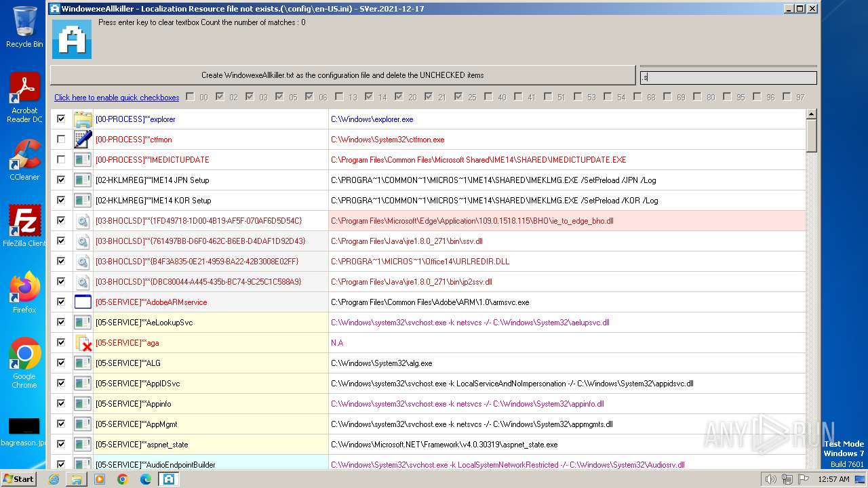Click the URLREDIR.DLL BHO row icon

tap(83, 262)
